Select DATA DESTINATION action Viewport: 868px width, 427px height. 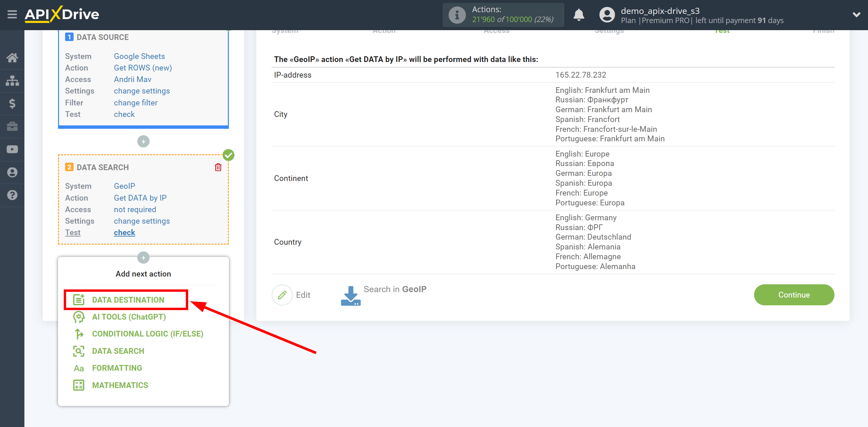[x=128, y=300]
